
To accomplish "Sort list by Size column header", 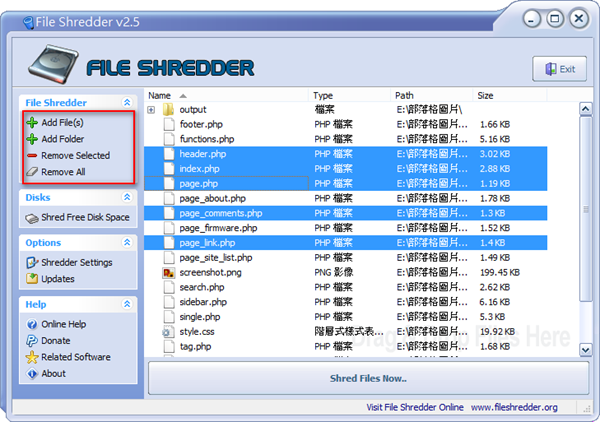I will pos(510,95).
